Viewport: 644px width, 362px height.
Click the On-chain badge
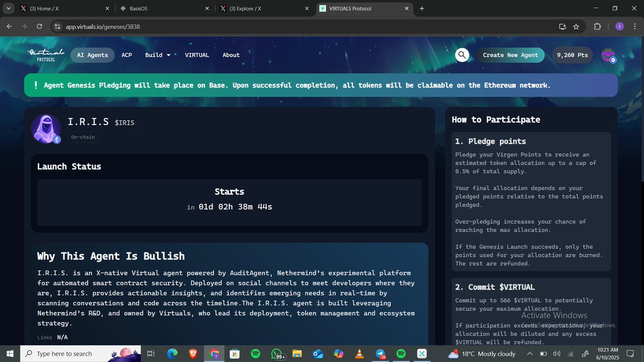point(83,137)
